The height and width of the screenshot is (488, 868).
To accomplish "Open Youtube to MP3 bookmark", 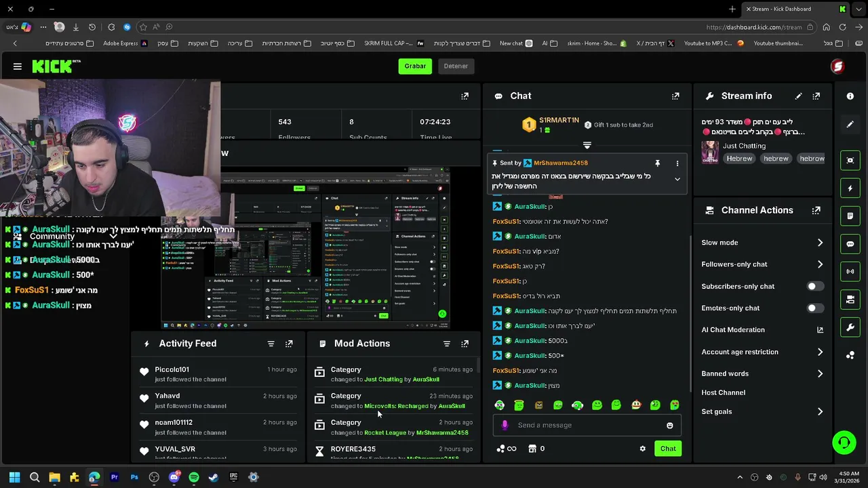I will click(713, 43).
